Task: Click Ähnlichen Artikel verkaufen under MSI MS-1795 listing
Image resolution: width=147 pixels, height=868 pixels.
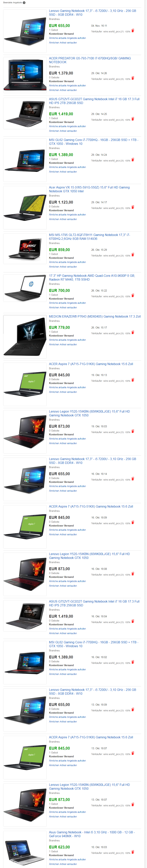Action: pos(63,267)
